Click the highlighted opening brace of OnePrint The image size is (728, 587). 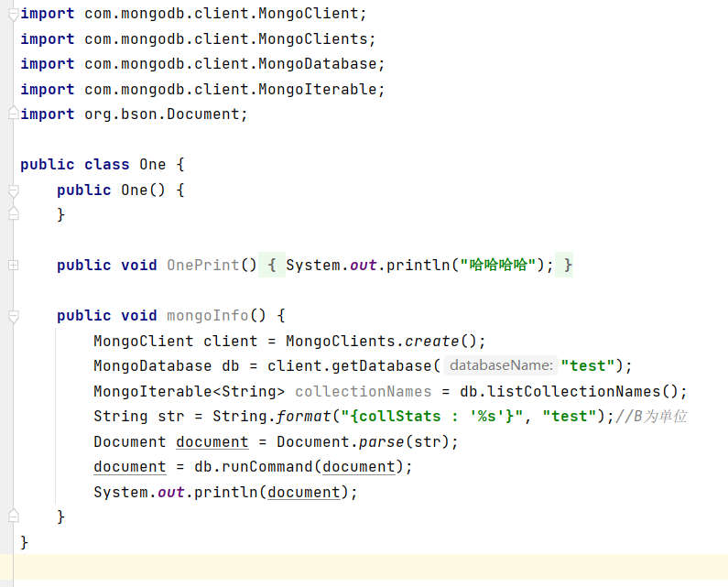272,266
